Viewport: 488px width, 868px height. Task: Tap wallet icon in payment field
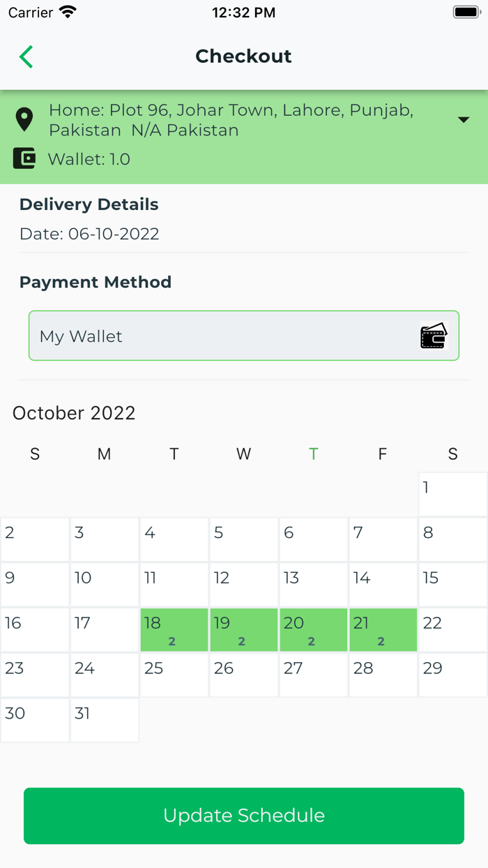coord(434,336)
